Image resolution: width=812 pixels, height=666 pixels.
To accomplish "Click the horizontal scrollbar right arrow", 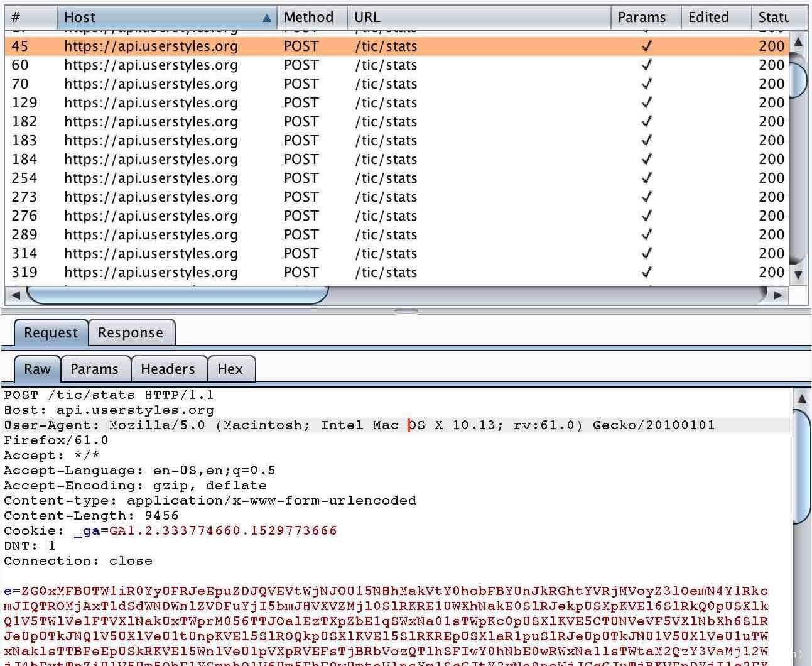I will (777, 295).
